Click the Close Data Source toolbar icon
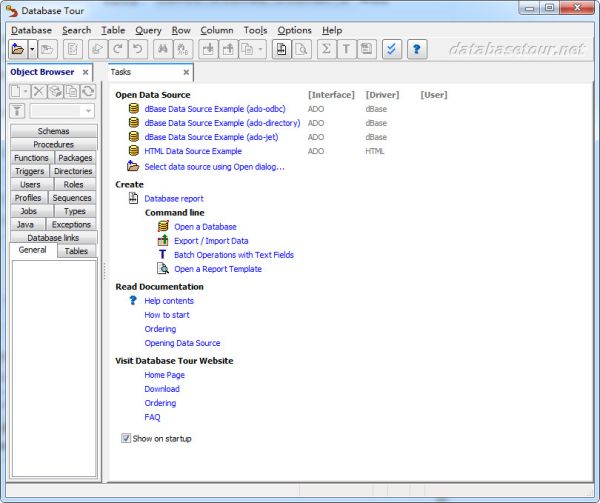This screenshot has height=503, width=600. (47, 49)
